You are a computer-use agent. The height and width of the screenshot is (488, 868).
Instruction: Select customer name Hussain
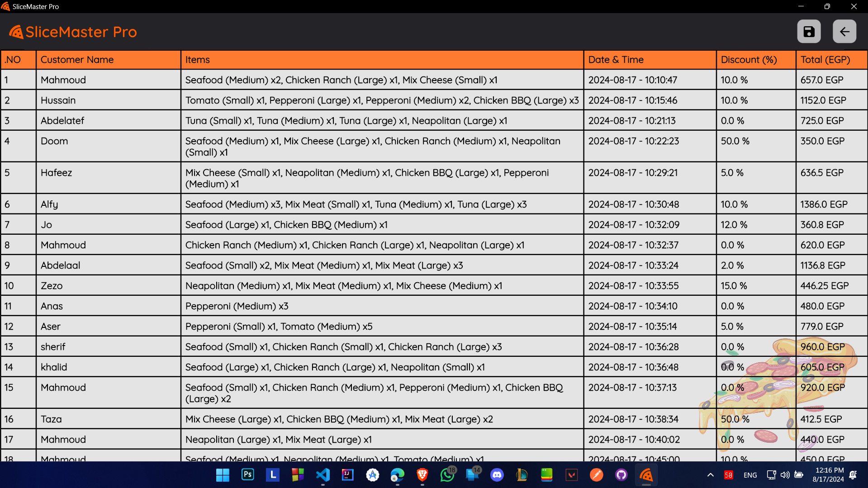pos(58,100)
